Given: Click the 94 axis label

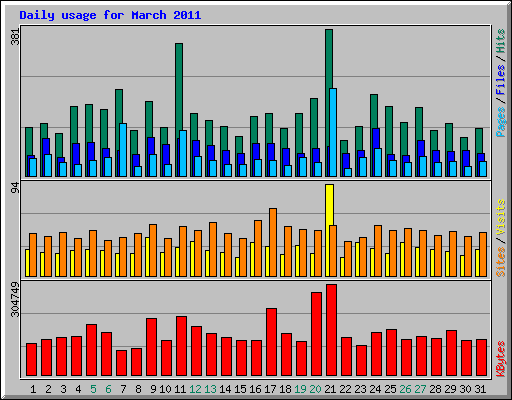Looking at the screenshot, I should [15, 188].
